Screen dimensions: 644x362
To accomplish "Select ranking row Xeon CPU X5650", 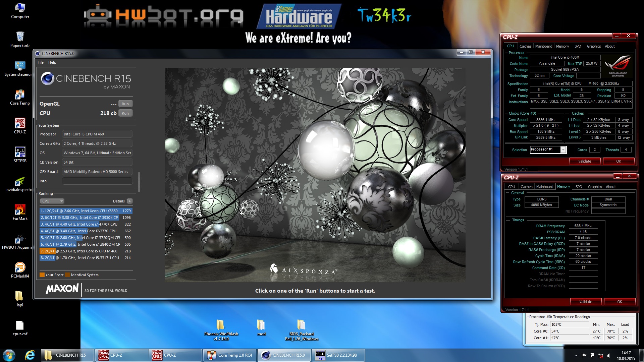I will 86,211.
